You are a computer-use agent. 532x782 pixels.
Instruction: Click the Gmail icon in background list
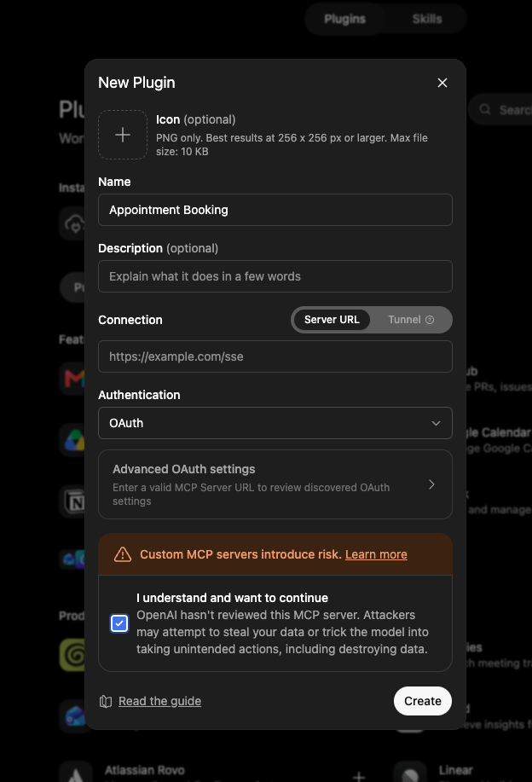point(72,379)
